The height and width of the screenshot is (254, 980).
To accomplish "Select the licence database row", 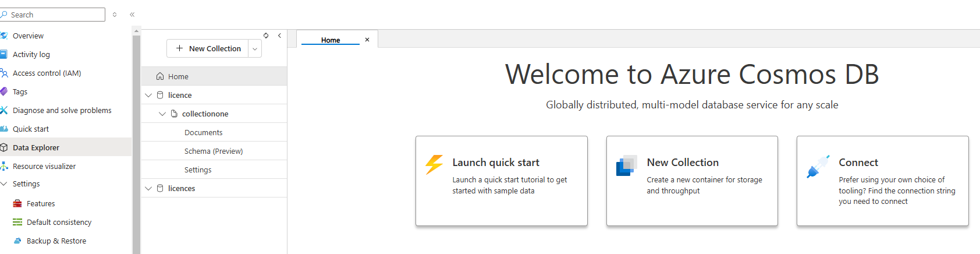I will click(x=214, y=95).
